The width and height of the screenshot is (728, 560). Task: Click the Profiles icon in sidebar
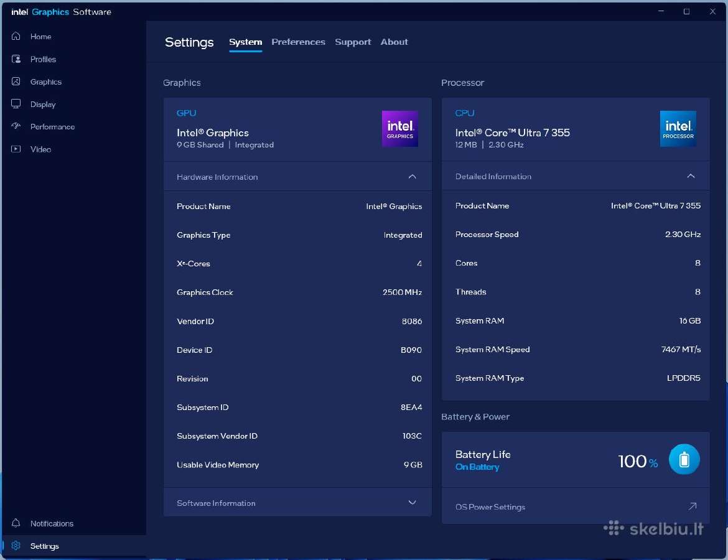[x=16, y=59]
